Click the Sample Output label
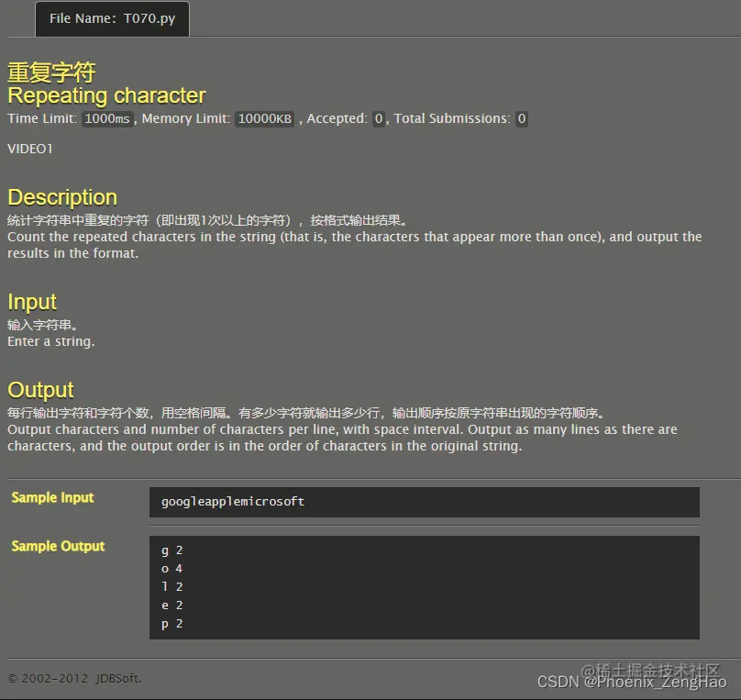 coord(58,547)
